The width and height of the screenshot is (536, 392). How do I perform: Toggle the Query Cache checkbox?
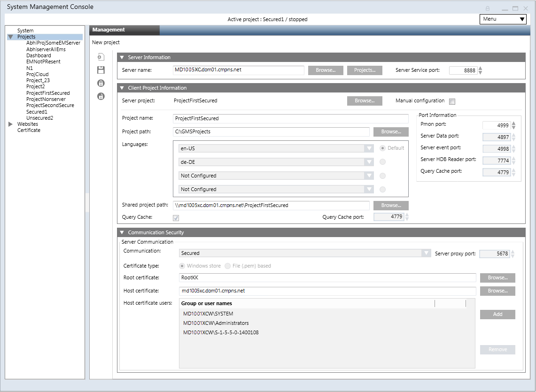(x=176, y=218)
